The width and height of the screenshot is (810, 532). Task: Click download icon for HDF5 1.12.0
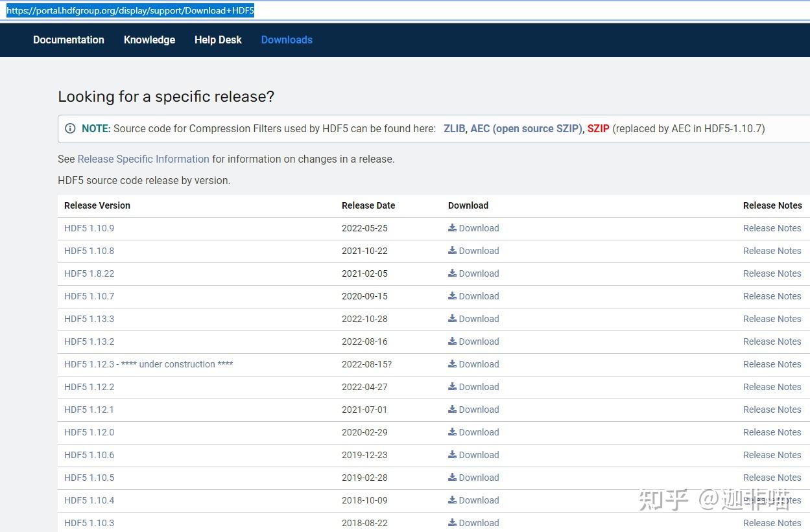tap(452, 432)
